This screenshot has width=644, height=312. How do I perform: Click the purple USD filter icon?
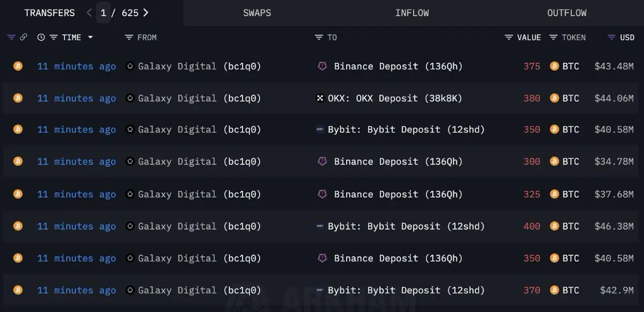[x=611, y=38]
